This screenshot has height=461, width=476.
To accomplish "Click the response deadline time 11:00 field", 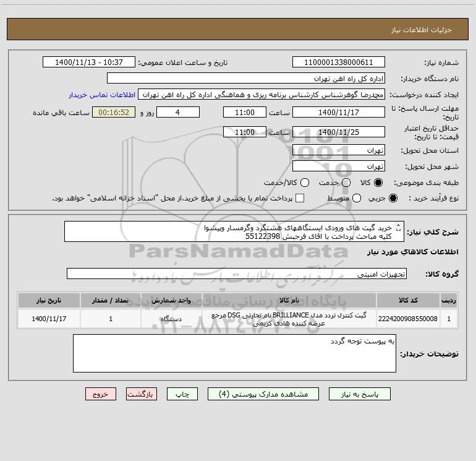I will (x=245, y=112).
